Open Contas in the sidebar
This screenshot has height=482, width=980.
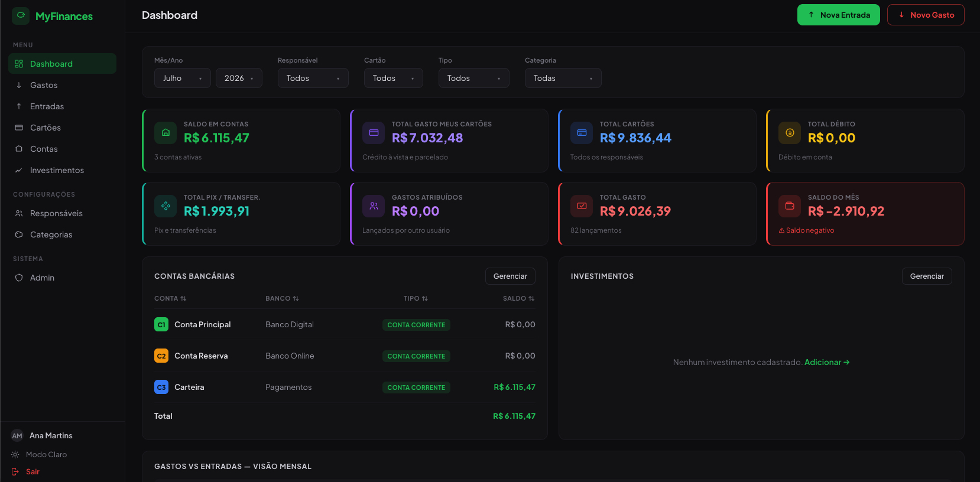coord(62,149)
